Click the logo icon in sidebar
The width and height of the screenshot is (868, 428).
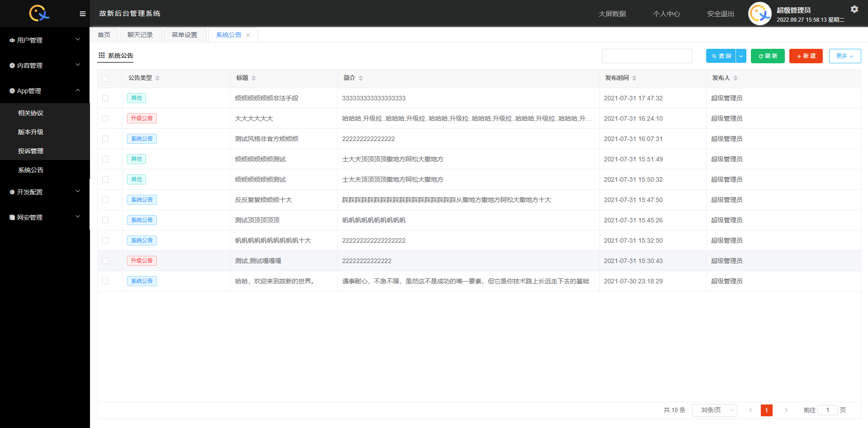(x=39, y=13)
